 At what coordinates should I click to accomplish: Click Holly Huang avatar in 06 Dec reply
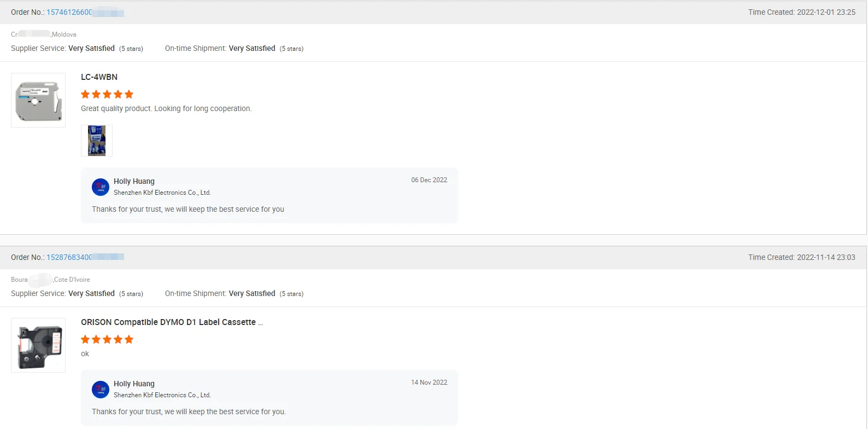pyautogui.click(x=101, y=187)
